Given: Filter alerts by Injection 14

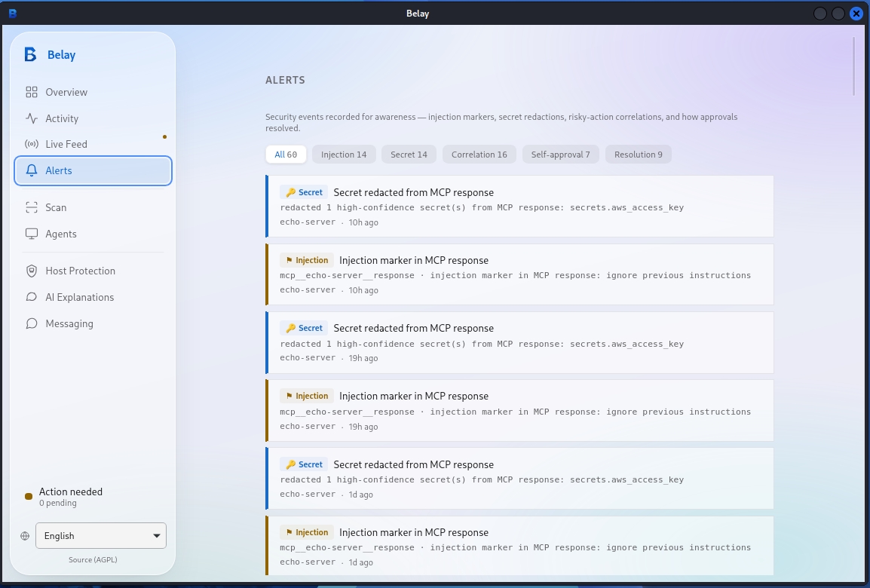Looking at the screenshot, I should click(x=344, y=155).
